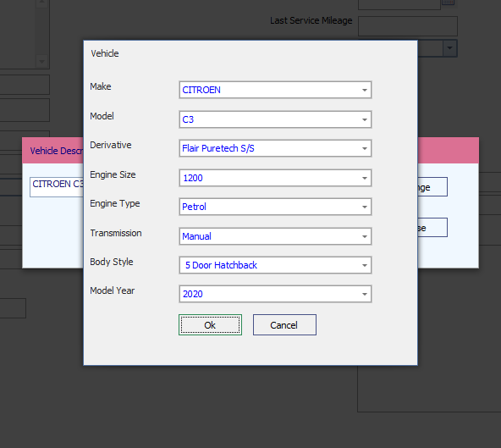This screenshot has height=448, width=501.
Task: Click the Body Style label
Action: [x=112, y=262]
